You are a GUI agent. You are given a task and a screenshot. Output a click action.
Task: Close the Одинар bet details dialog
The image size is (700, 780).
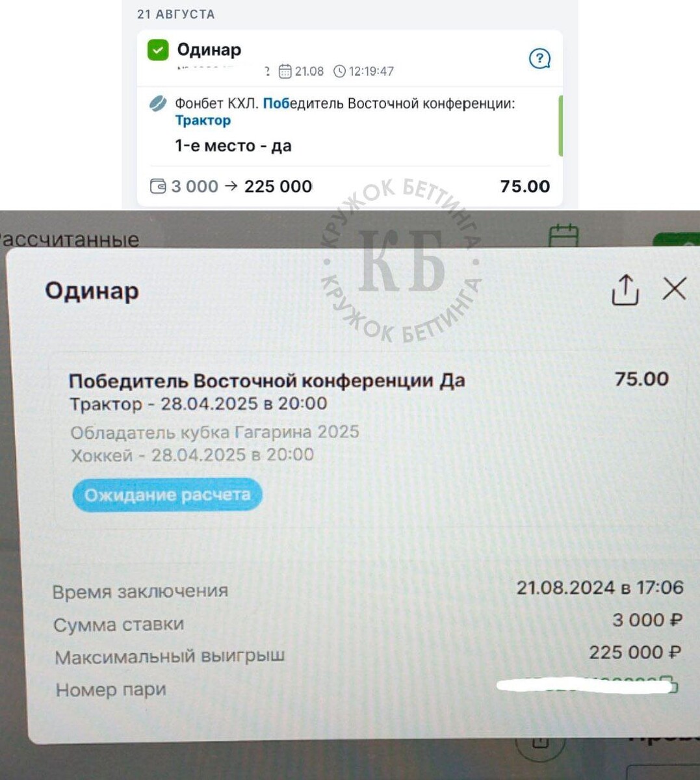point(674,289)
